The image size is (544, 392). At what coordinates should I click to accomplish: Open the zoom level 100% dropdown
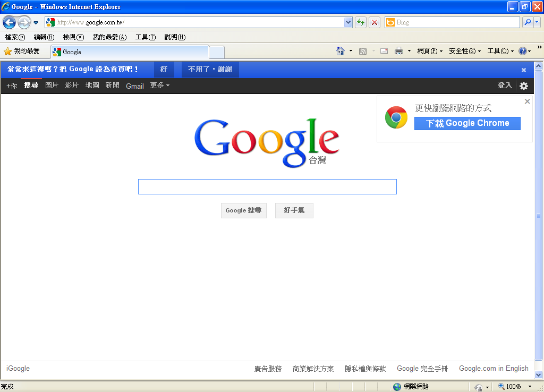click(x=530, y=387)
